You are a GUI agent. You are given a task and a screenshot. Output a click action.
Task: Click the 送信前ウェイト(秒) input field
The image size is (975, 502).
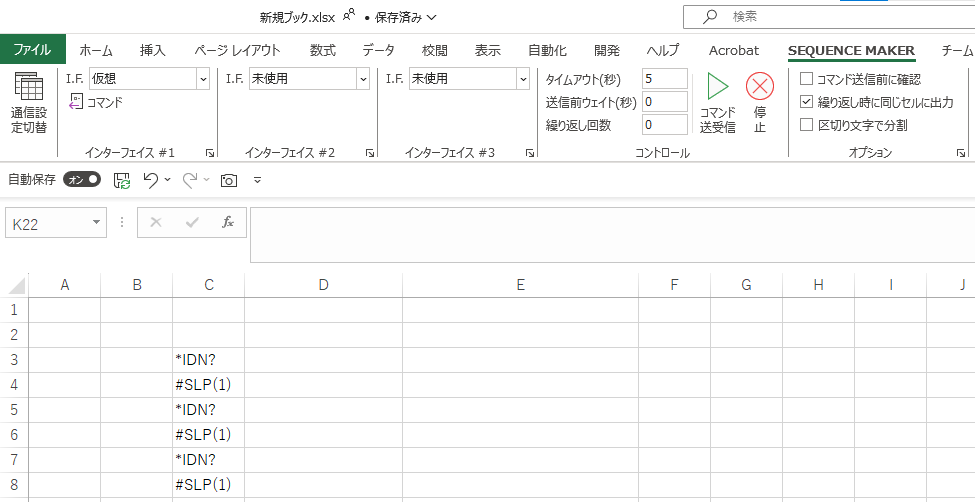tap(665, 102)
